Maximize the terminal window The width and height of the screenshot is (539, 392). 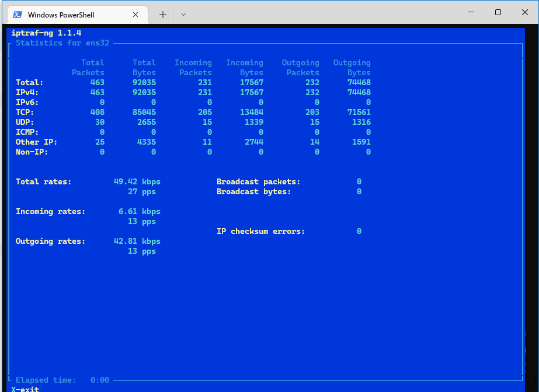click(498, 12)
